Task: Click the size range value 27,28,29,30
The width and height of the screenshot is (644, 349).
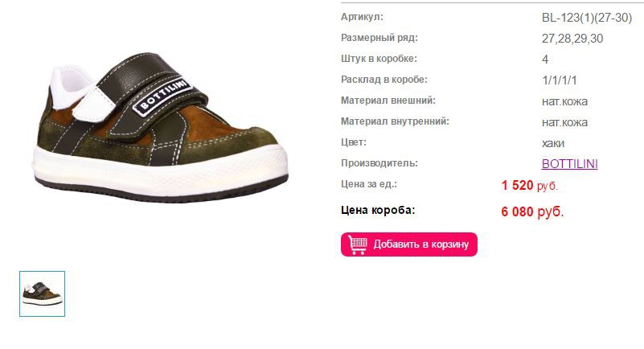Action: pyautogui.click(x=572, y=39)
